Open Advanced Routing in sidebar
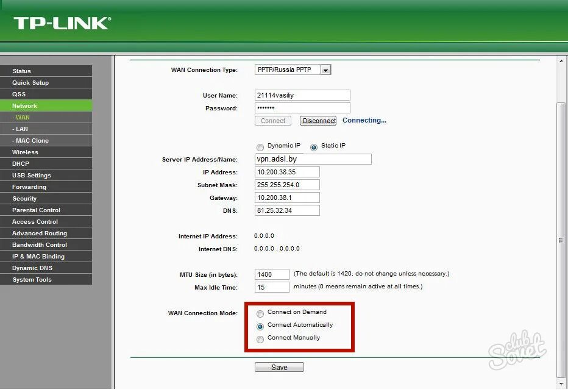The height and width of the screenshot is (392, 568). coord(46,233)
